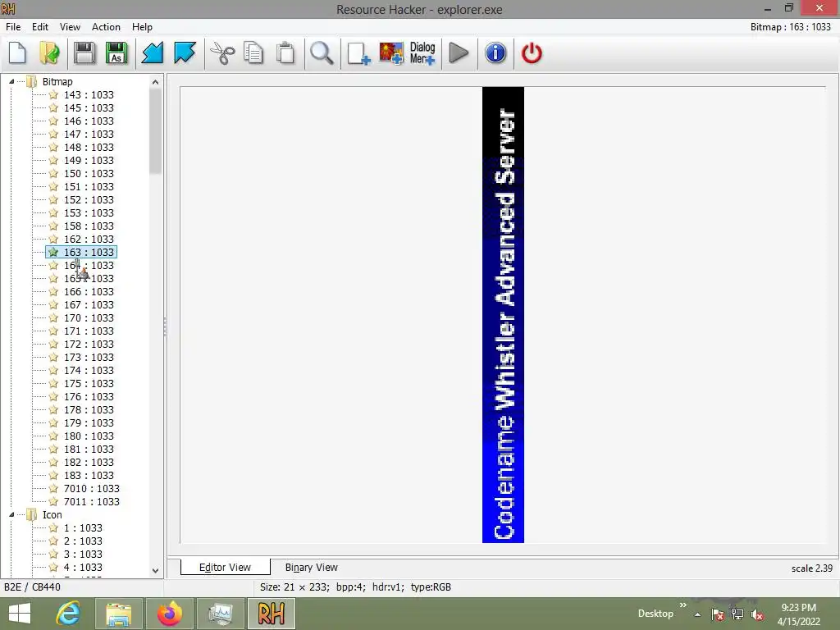Click the Windows Start button
The width and height of the screenshot is (840, 630).
[x=20, y=614]
